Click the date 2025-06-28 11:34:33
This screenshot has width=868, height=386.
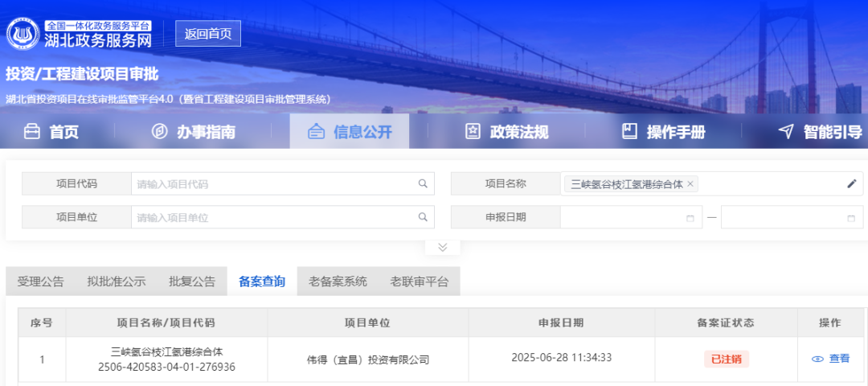pos(562,357)
